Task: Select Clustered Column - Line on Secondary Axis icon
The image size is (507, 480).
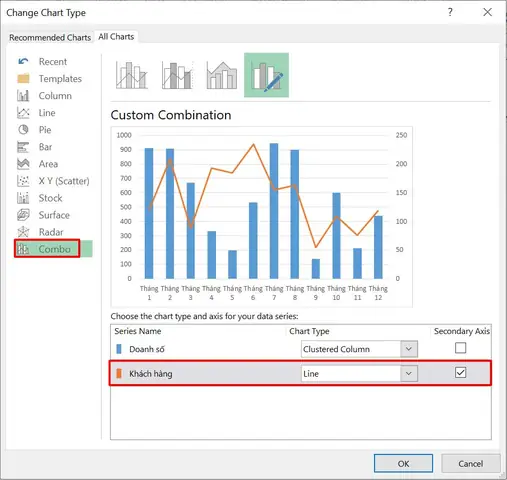Action: point(177,75)
